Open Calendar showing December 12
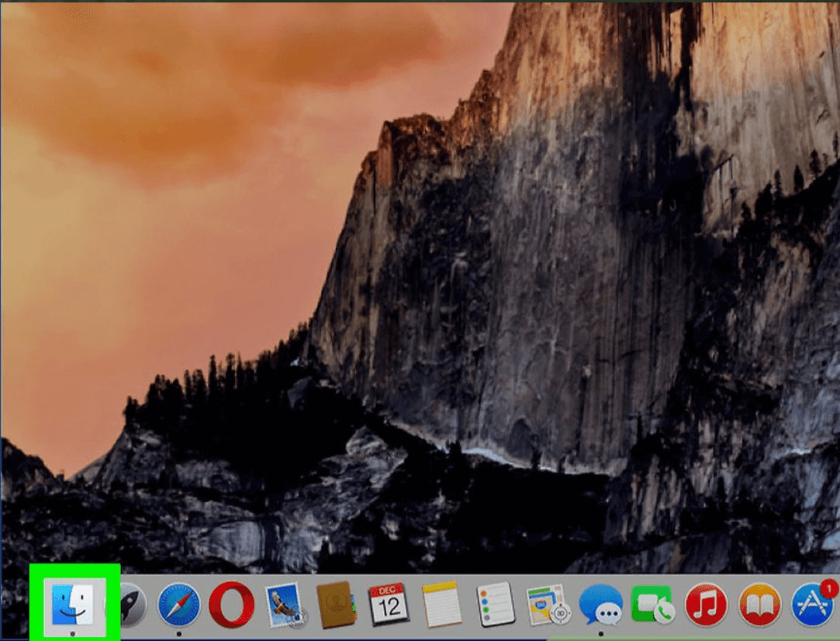 (388, 605)
